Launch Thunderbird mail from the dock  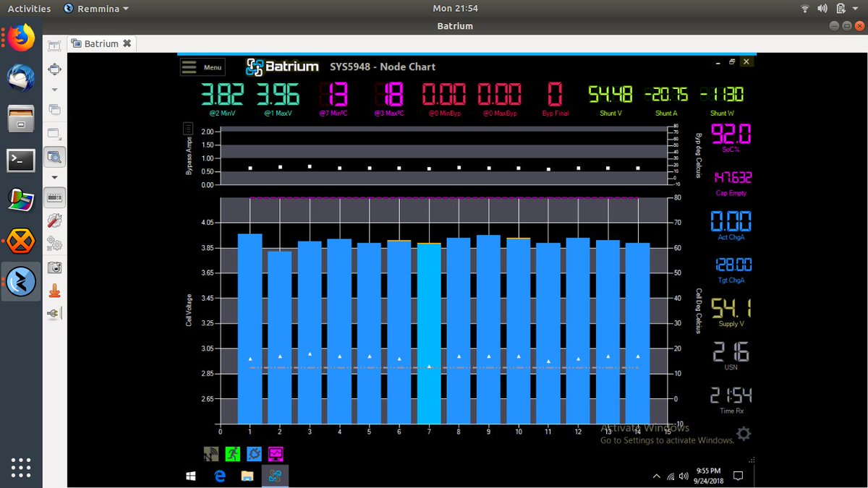pos(21,77)
